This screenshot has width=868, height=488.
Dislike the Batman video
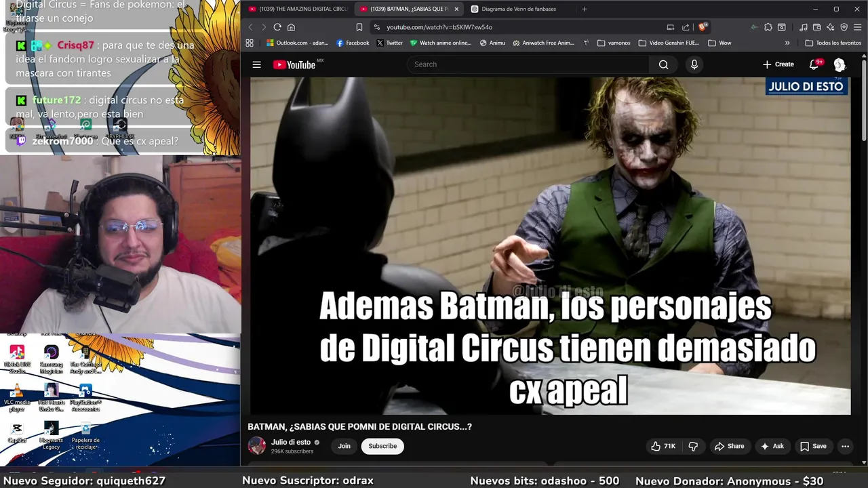click(693, 446)
